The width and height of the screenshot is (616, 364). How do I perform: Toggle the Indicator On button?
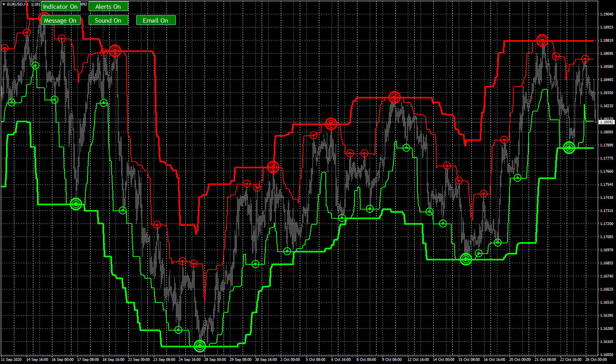point(60,6)
